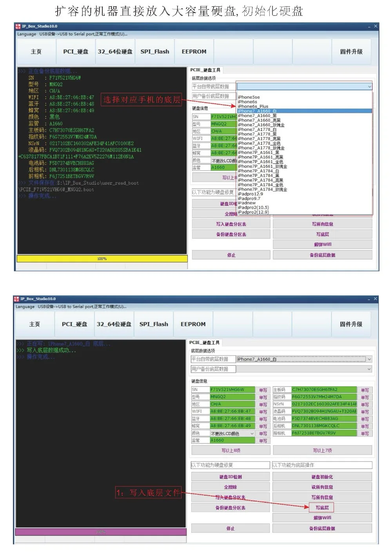Select iPadpro2(12.9) from the list
Screen dimensions: 392x554
point(253,212)
